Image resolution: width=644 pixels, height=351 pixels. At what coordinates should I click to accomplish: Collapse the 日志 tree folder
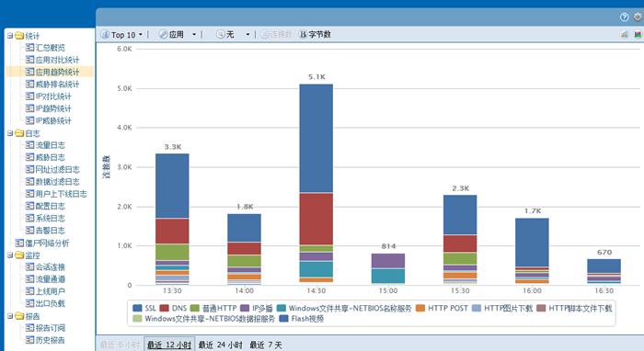point(10,133)
